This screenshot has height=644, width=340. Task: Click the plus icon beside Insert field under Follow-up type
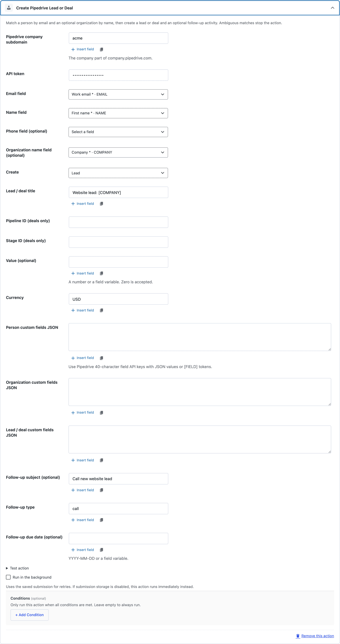[x=73, y=520]
